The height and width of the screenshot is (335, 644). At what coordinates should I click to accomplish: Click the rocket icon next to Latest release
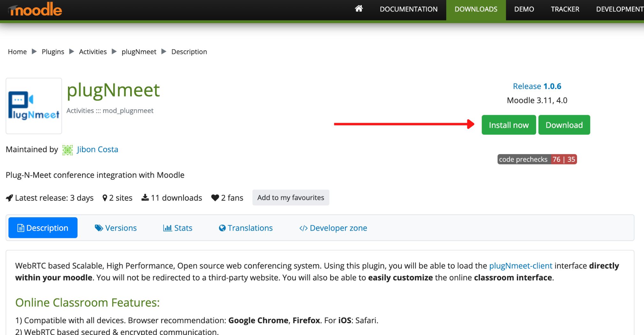(x=9, y=197)
